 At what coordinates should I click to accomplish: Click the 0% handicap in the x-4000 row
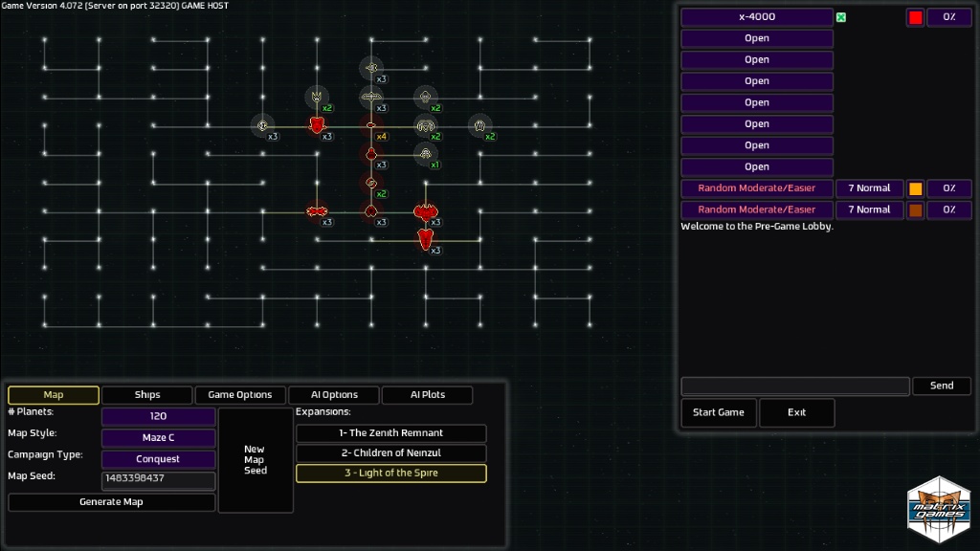pyautogui.click(x=949, y=17)
